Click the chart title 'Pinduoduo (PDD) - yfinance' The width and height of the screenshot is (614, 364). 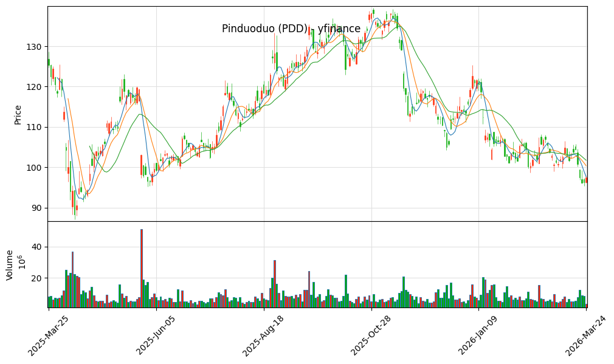tap(291, 29)
